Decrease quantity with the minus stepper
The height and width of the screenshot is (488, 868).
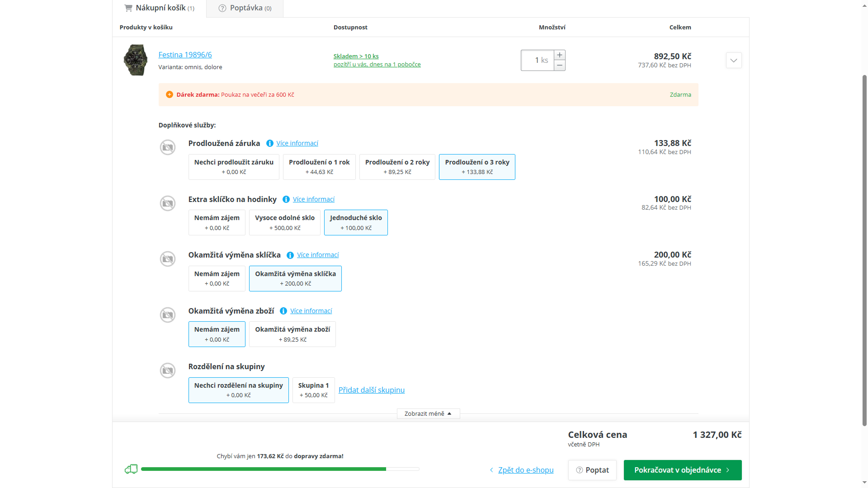(x=560, y=66)
